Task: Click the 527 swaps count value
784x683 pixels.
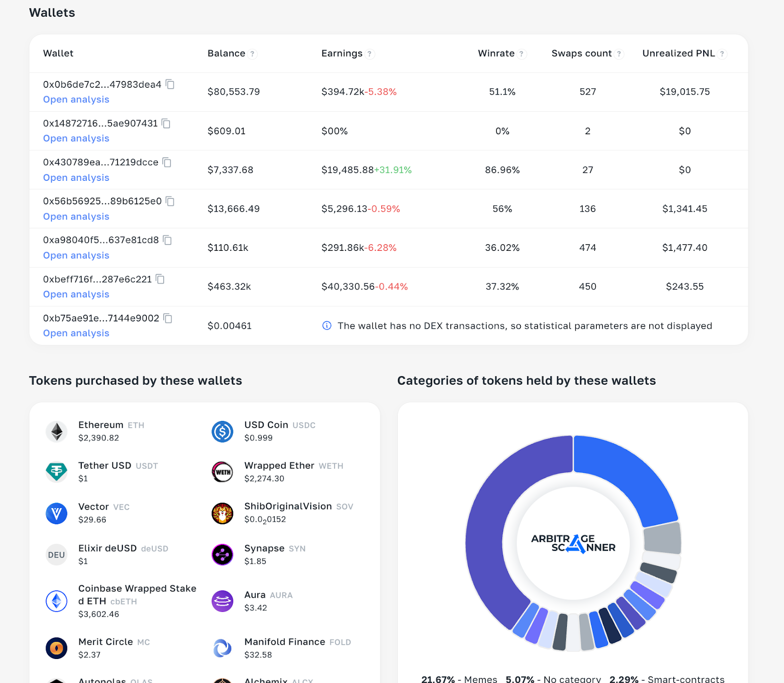Action: pyautogui.click(x=588, y=92)
